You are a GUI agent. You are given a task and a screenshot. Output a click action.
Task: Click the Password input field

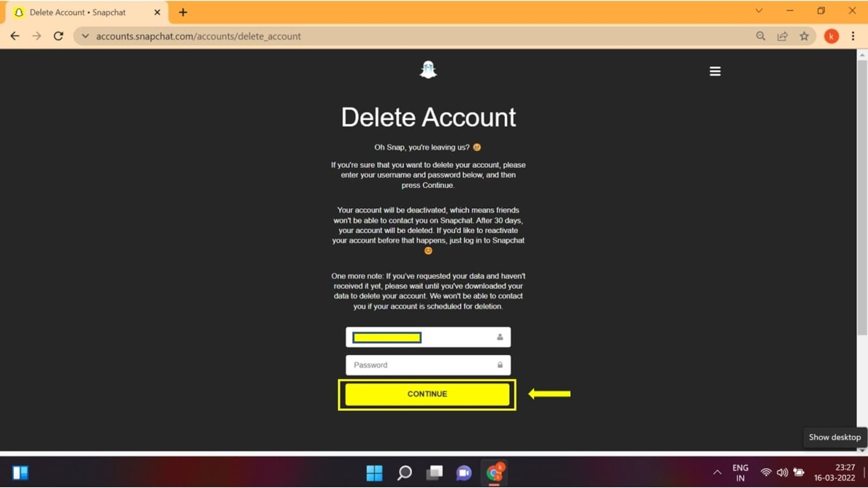pyautogui.click(x=428, y=365)
